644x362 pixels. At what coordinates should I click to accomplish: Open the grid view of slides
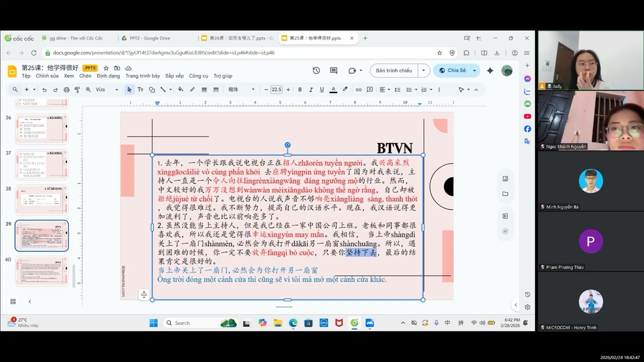coord(13,301)
